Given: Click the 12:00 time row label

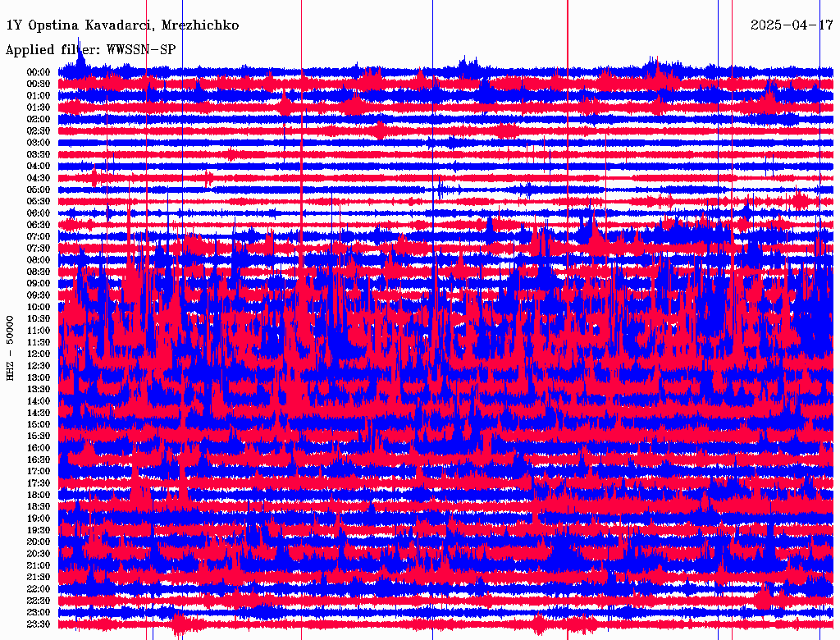Looking at the screenshot, I should click(x=38, y=354).
